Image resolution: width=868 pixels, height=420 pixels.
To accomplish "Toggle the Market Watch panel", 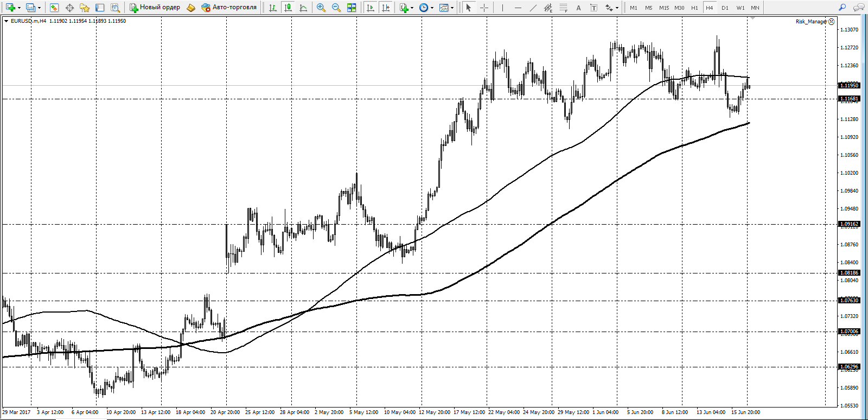I will tap(54, 8).
